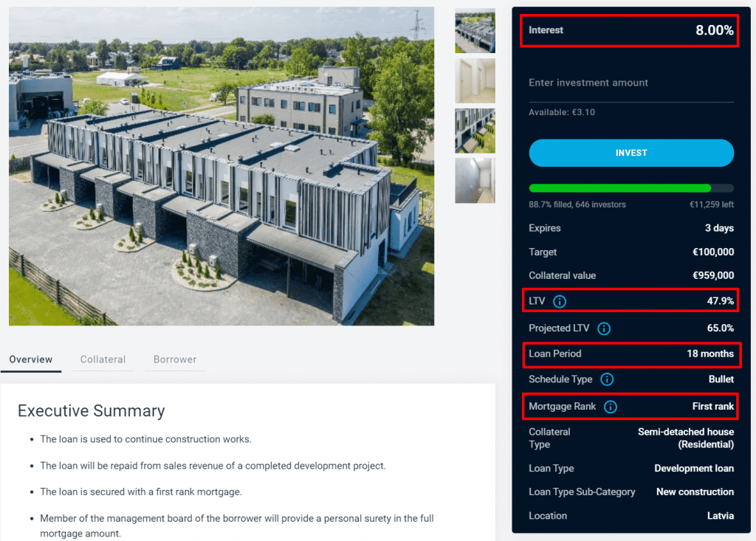Click the 'Loan Type Sub-Category' label
The height and width of the screenshot is (541, 756).
[582, 492]
